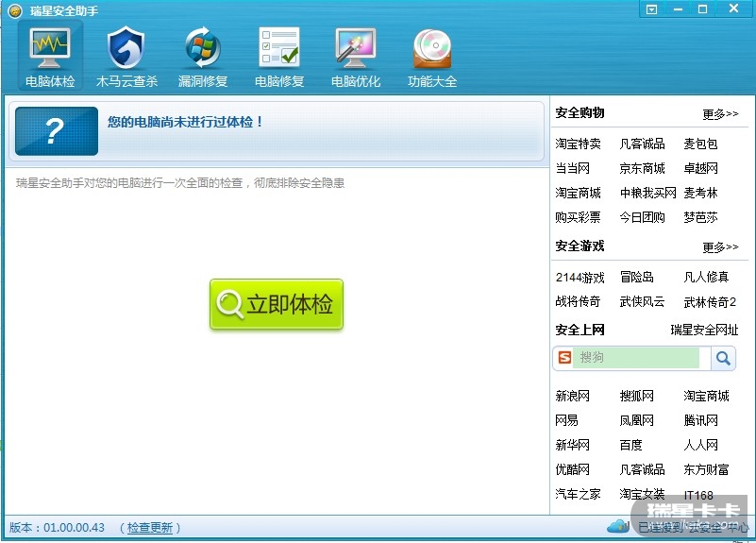The width and height of the screenshot is (756, 543).
Task: Open 凤凰网 link
Action: point(636,420)
